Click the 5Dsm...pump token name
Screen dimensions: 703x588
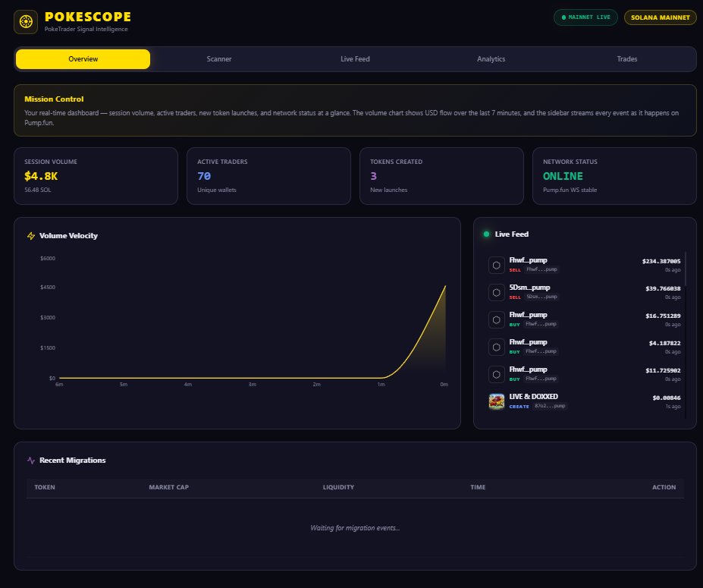click(x=529, y=288)
